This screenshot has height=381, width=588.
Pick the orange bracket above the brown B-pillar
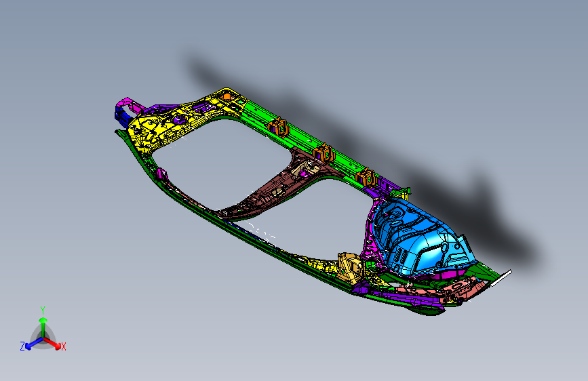point(324,153)
